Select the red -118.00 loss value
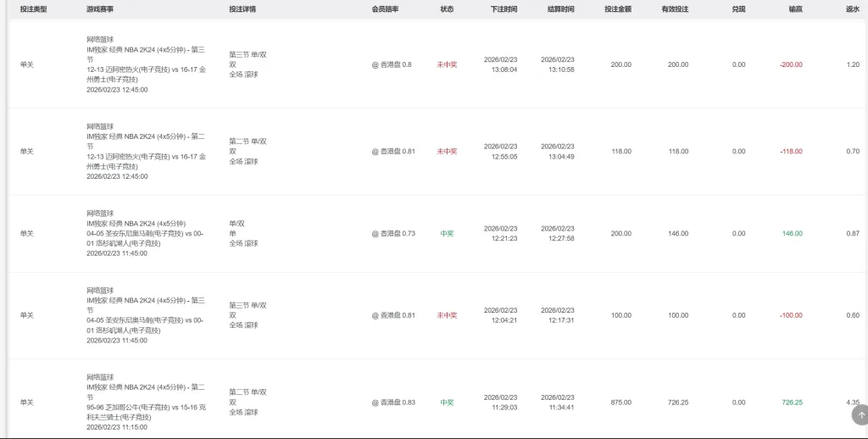The image size is (868, 439). pyautogui.click(x=791, y=152)
